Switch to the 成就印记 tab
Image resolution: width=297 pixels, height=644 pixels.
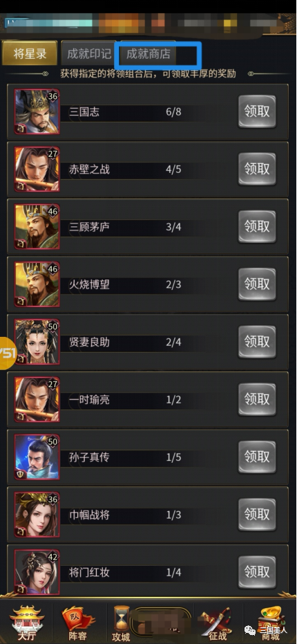pyautogui.click(x=88, y=54)
